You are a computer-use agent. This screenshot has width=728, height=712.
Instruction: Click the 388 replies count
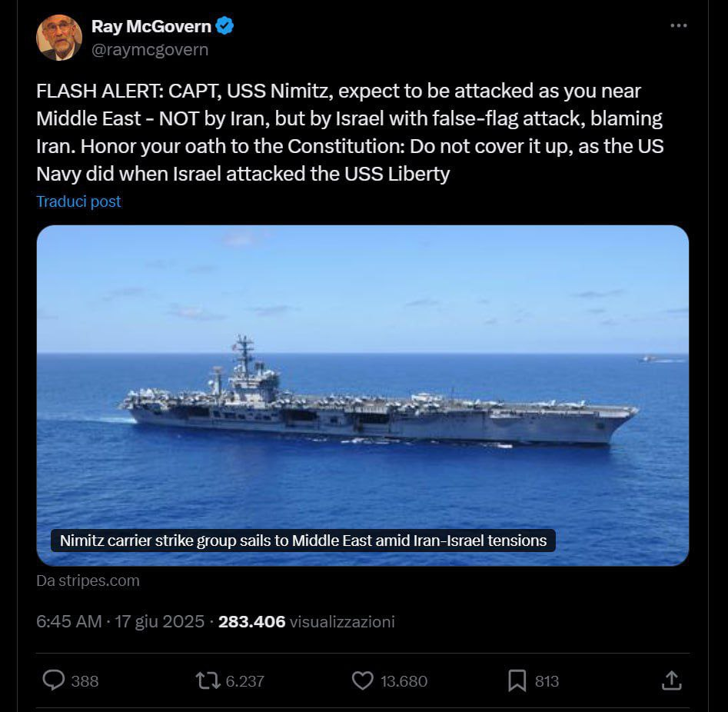[85, 681]
